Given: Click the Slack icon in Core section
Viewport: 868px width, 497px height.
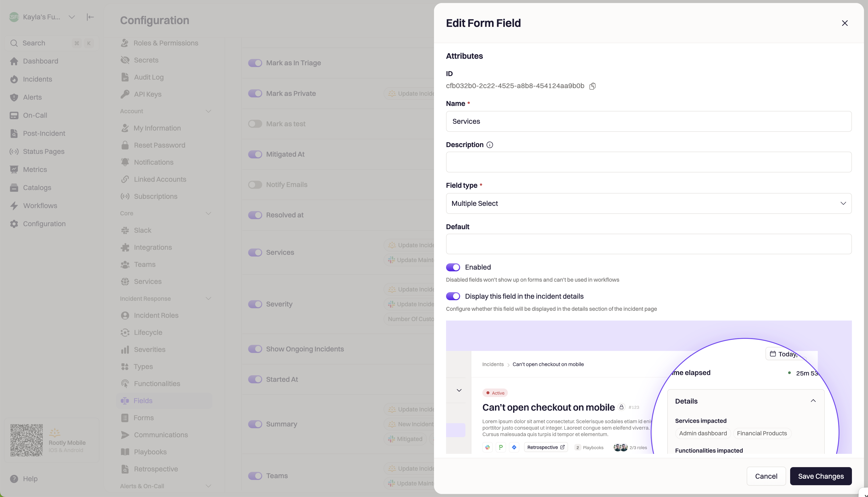Looking at the screenshot, I should tap(125, 230).
